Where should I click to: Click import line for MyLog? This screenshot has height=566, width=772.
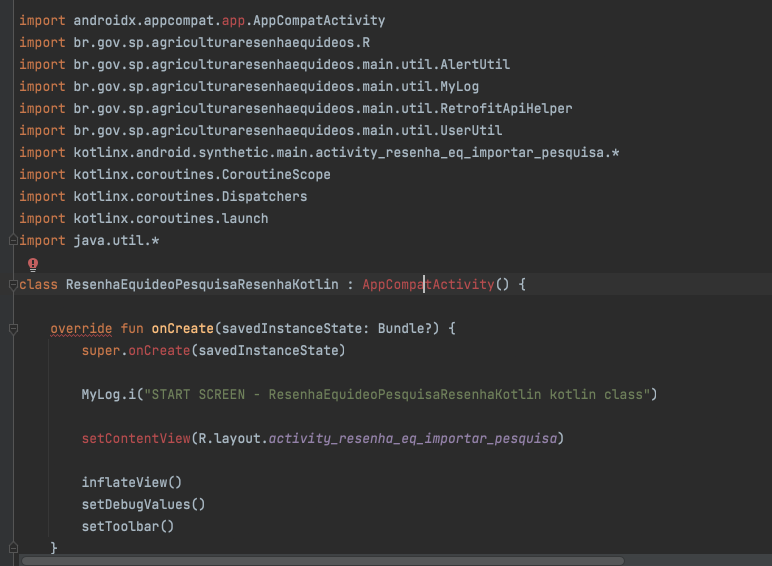(x=249, y=87)
